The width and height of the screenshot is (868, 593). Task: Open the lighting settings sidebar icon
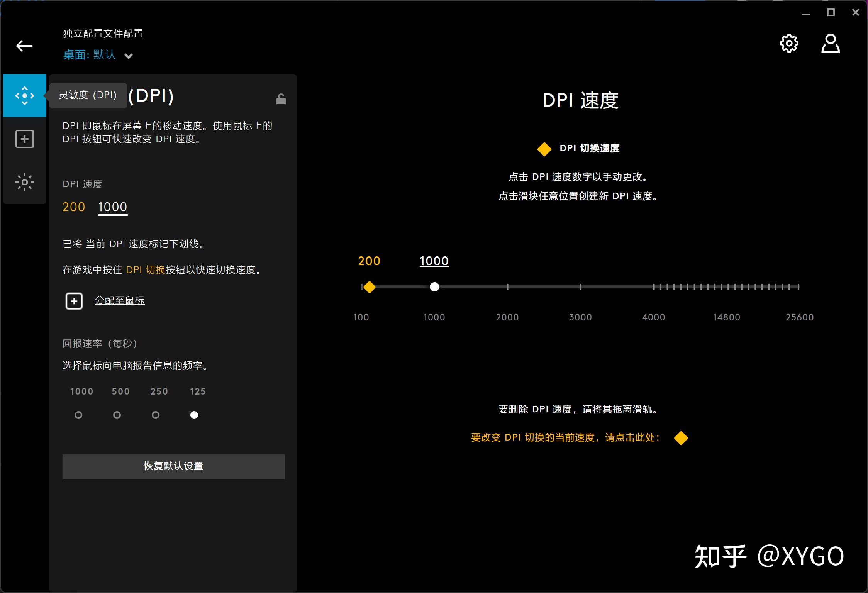(x=24, y=182)
